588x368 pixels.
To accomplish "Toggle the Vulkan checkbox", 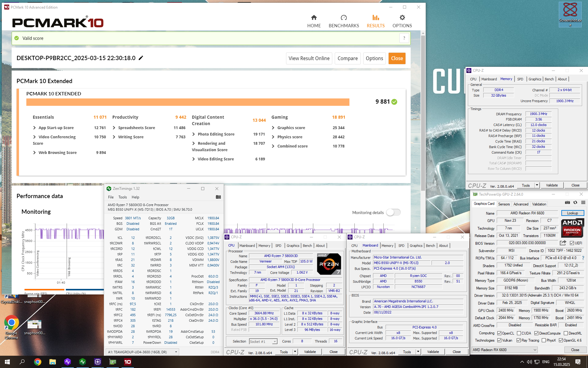I will [x=499, y=340].
